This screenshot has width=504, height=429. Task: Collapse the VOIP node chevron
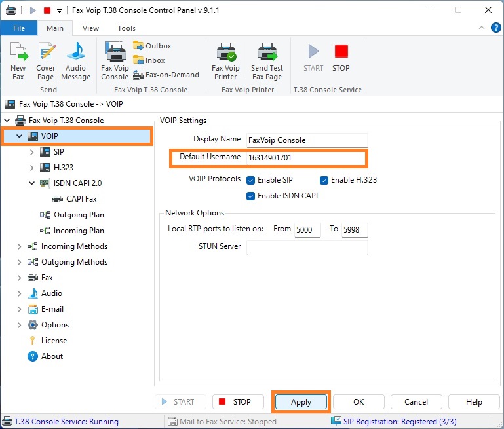click(x=19, y=136)
